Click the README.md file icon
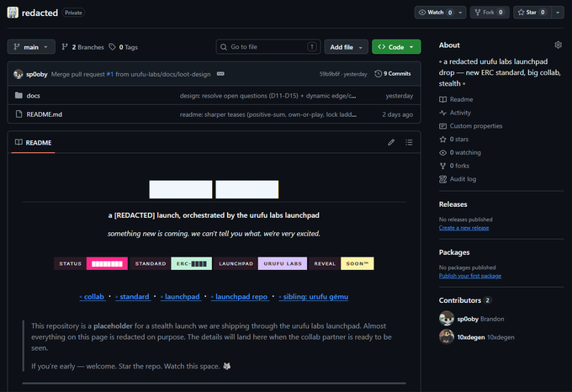Viewport: 572px width, 392px height. pos(19,114)
